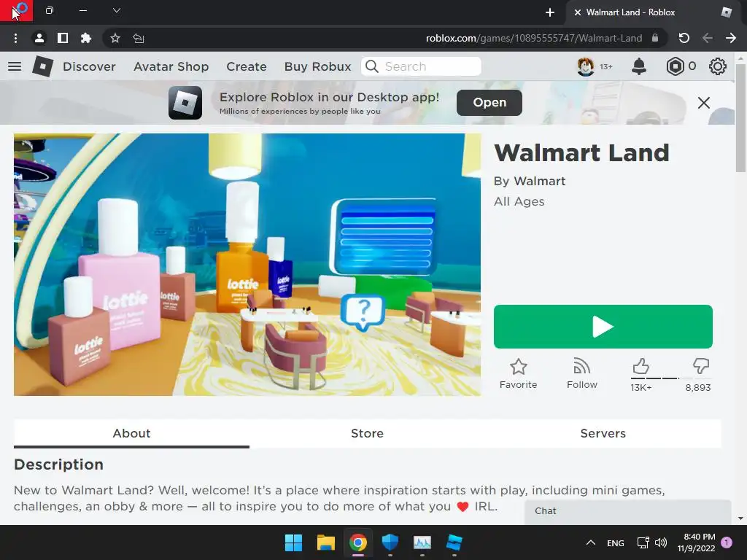View site security lock icon
The width and height of the screenshot is (747, 560).
(655, 38)
